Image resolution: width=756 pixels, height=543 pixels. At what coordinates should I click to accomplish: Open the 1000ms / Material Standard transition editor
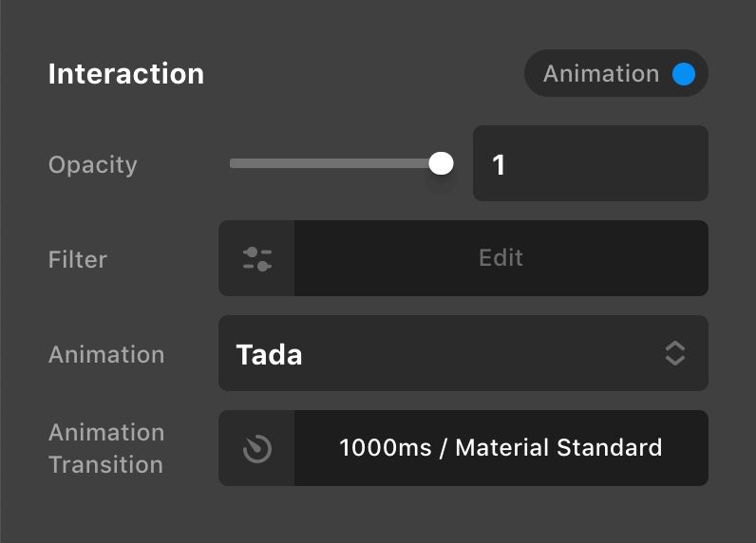pyautogui.click(x=501, y=448)
